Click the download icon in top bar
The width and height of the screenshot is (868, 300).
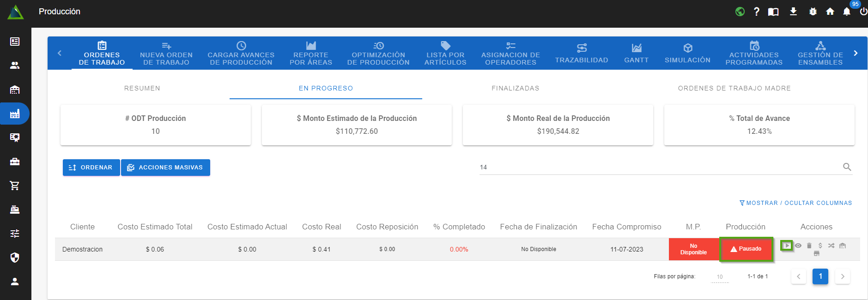point(793,12)
